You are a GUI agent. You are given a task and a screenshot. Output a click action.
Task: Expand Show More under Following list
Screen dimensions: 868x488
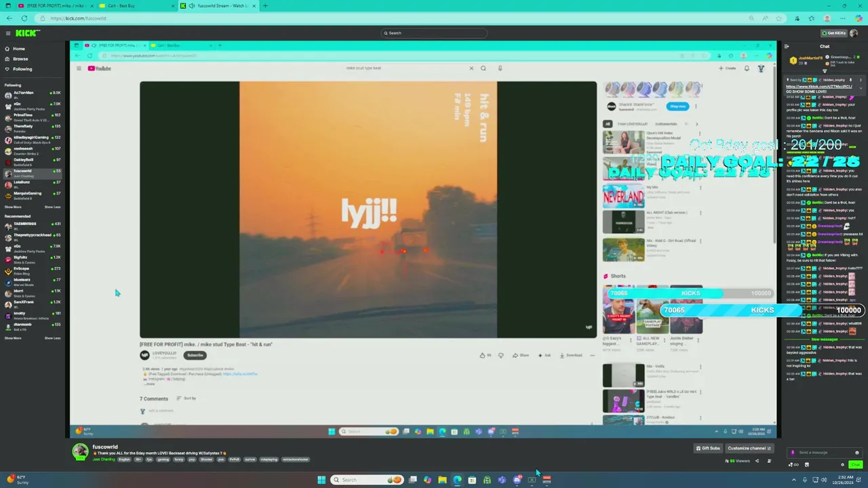click(x=13, y=207)
